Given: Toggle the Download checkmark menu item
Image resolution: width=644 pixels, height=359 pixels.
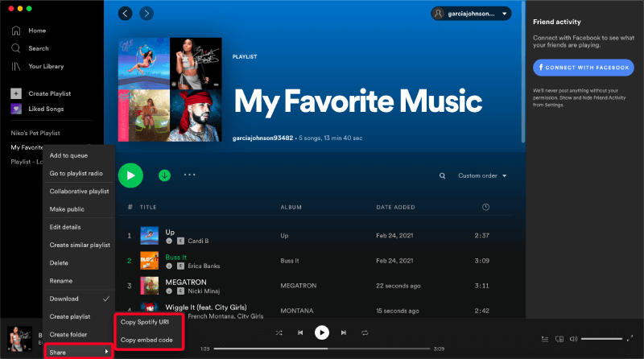Looking at the screenshot, I should (78, 299).
